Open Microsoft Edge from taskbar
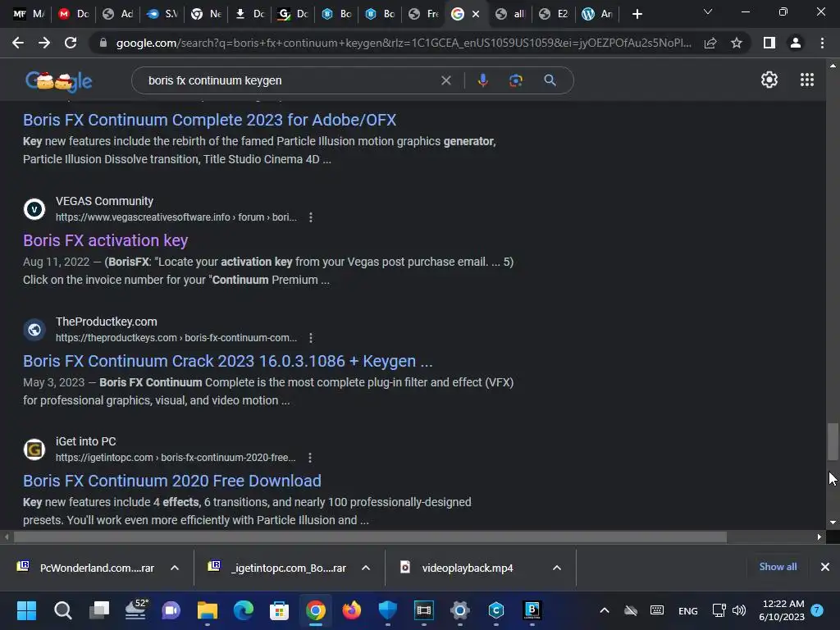Screen dimensions: 840x630 tap(243, 610)
